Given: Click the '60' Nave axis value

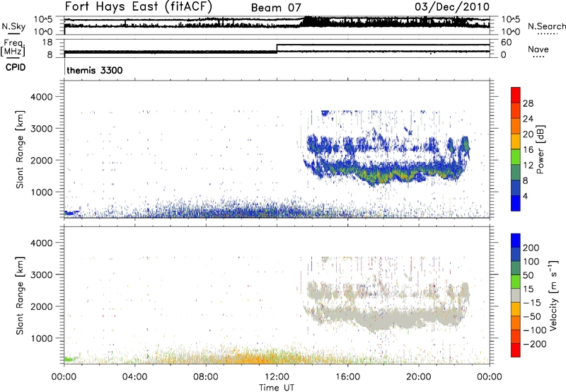Looking at the screenshot, I should tap(506, 42).
